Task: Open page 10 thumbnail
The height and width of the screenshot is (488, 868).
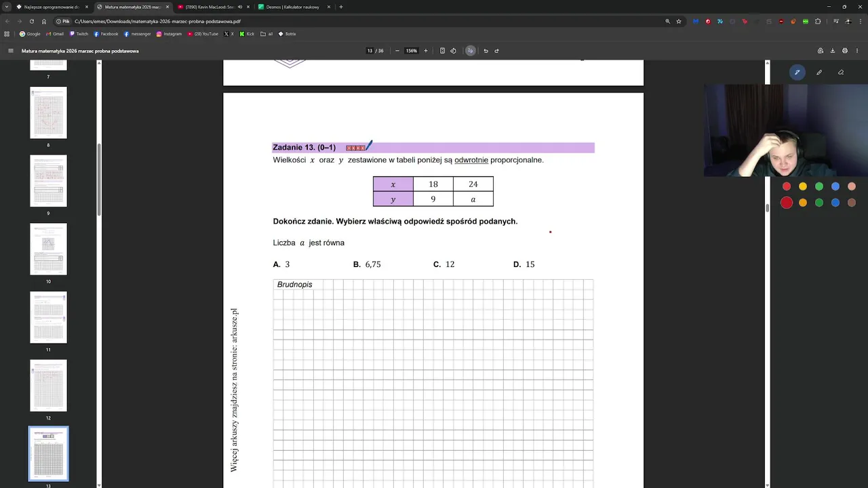Action: coord(48,249)
